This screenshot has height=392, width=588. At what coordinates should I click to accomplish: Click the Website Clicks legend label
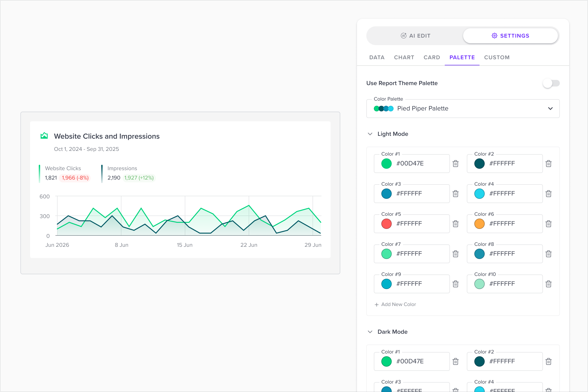click(63, 168)
